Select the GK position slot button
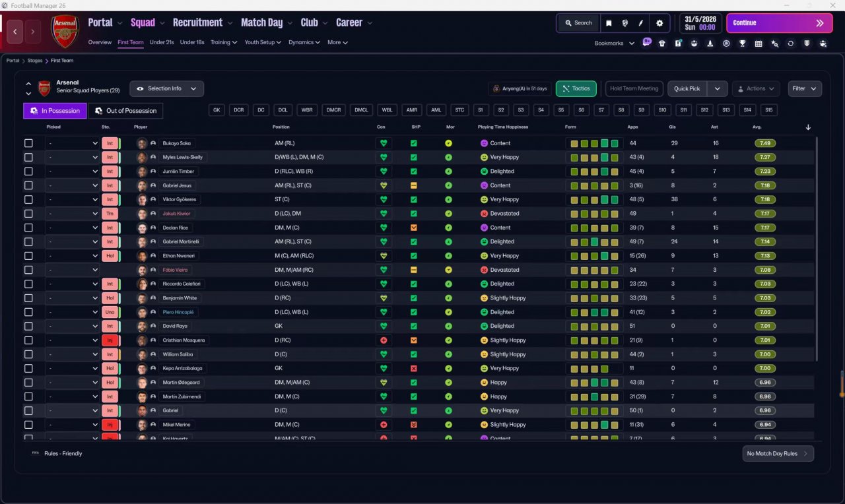 click(217, 110)
